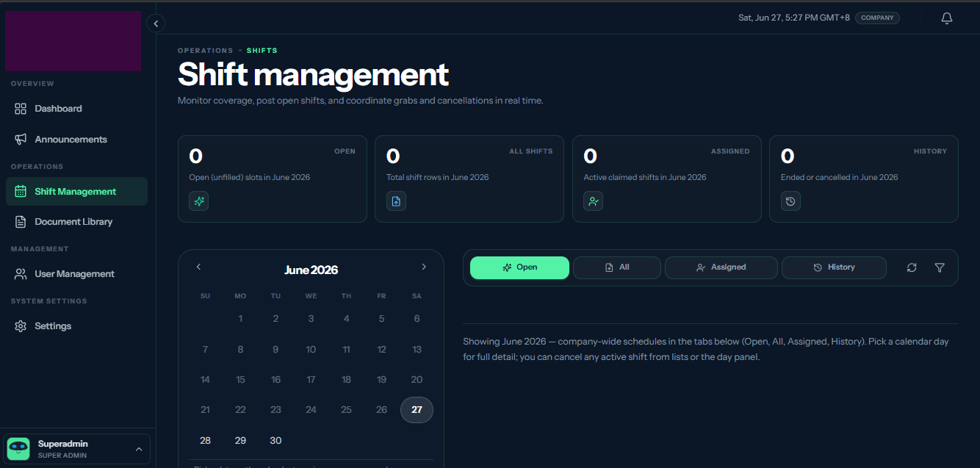Click the history clock icon in History card
The image size is (980, 468).
point(790,201)
